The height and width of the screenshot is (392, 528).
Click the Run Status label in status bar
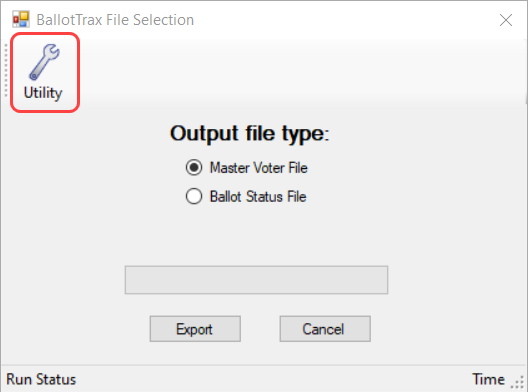pos(41,379)
